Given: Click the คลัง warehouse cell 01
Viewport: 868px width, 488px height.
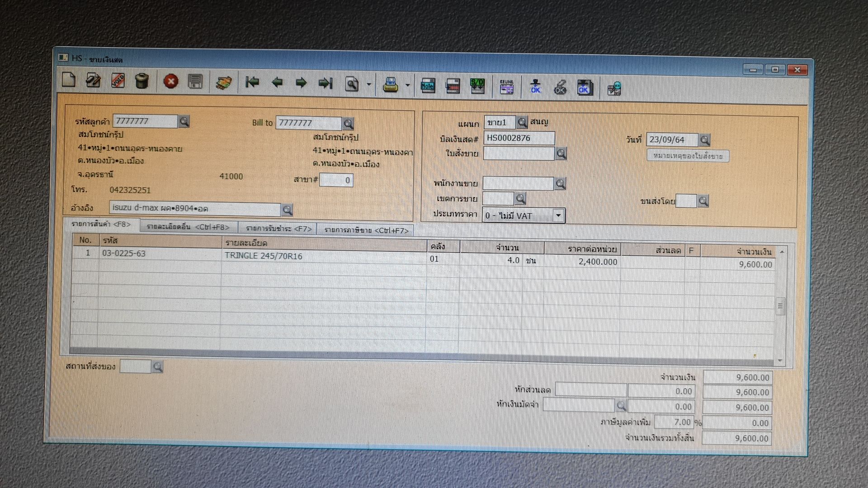Looking at the screenshot, I should point(443,259).
